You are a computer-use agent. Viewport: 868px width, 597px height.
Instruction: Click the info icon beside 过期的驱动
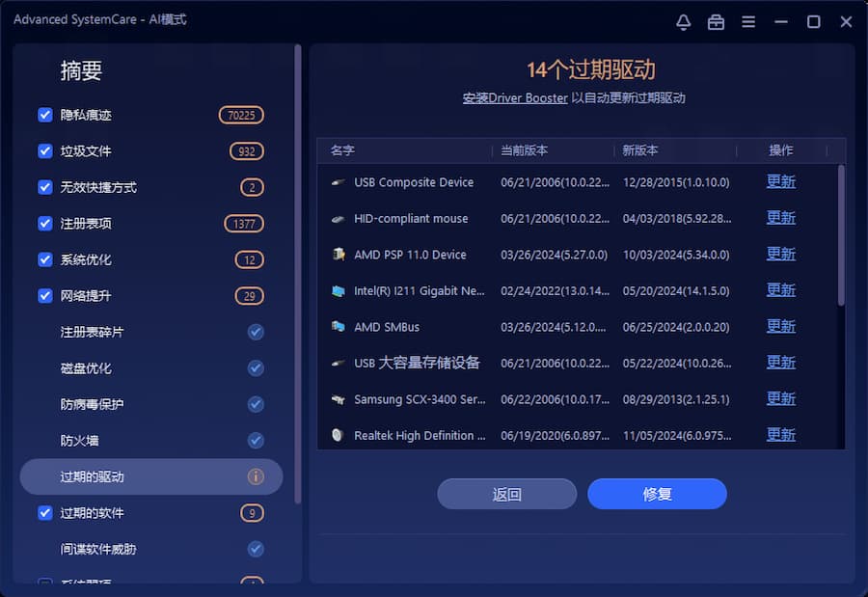coord(256,476)
